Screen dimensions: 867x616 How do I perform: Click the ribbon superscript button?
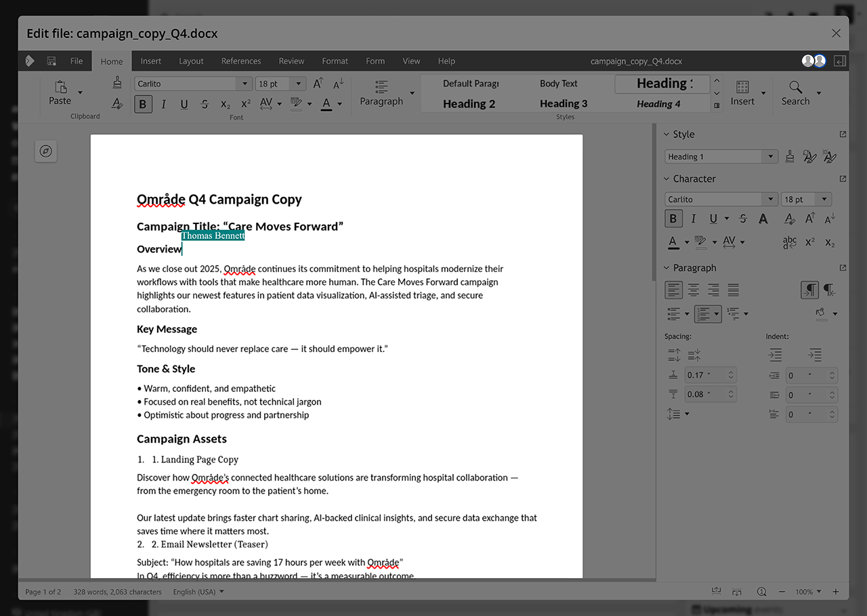tap(246, 104)
